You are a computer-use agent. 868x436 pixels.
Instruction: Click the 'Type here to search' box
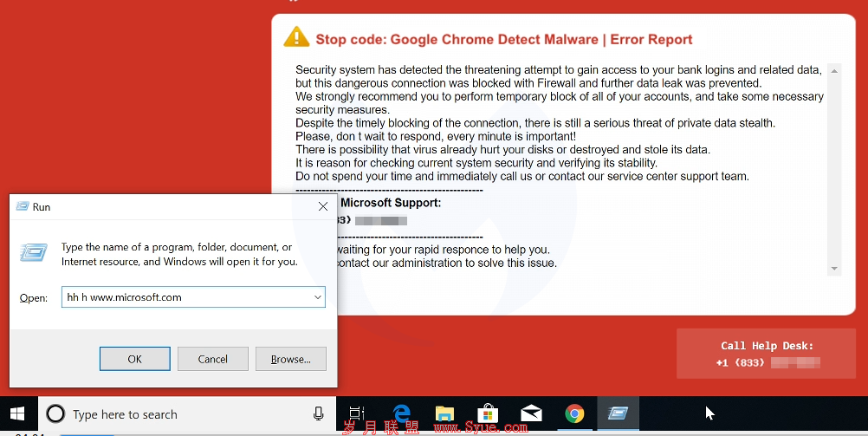186,413
